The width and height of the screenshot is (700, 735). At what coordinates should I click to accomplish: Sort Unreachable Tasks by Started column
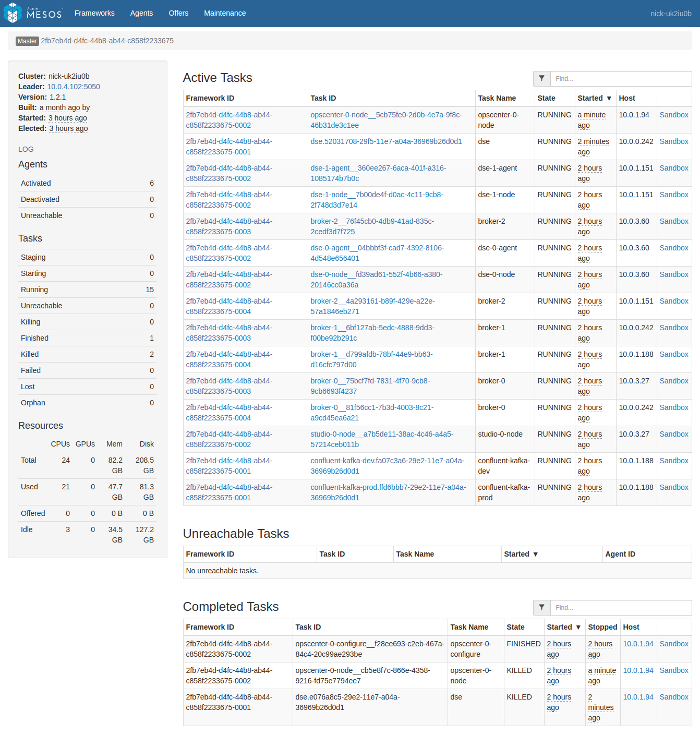coord(521,554)
